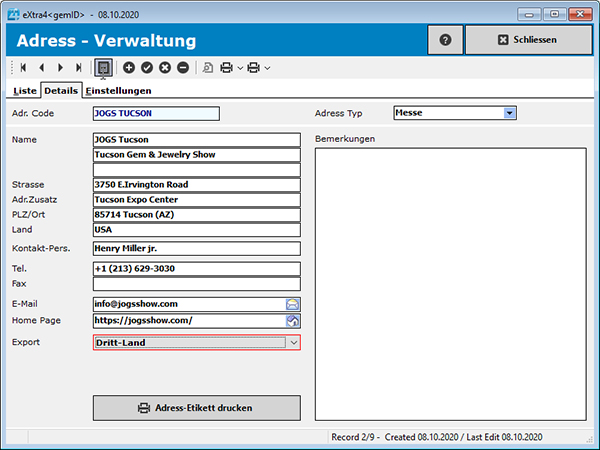Click the empty Fax input field
The image size is (600, 450).
tap(196, 284)
